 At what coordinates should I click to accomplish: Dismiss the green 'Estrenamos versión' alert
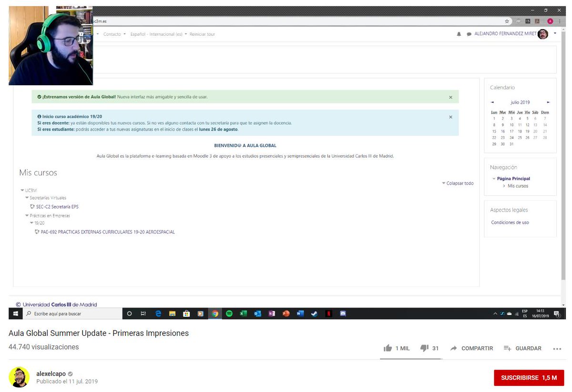click(x=450, y=97)
